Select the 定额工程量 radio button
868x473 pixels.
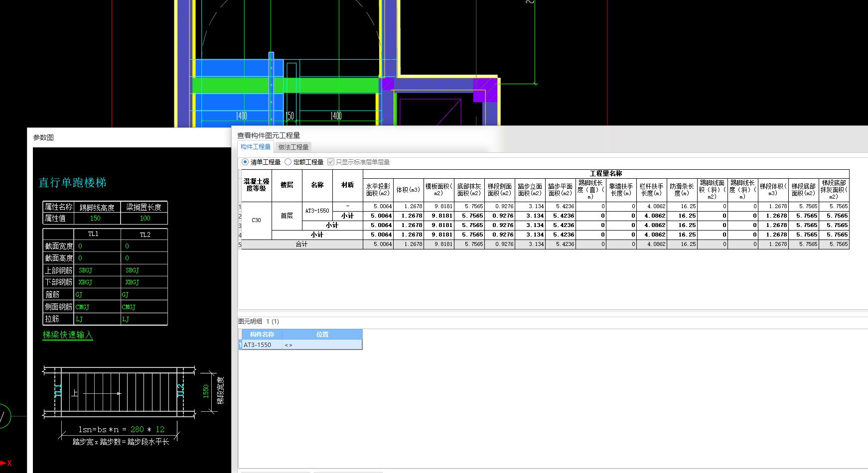pyautogui.click(x=288, y=162)
